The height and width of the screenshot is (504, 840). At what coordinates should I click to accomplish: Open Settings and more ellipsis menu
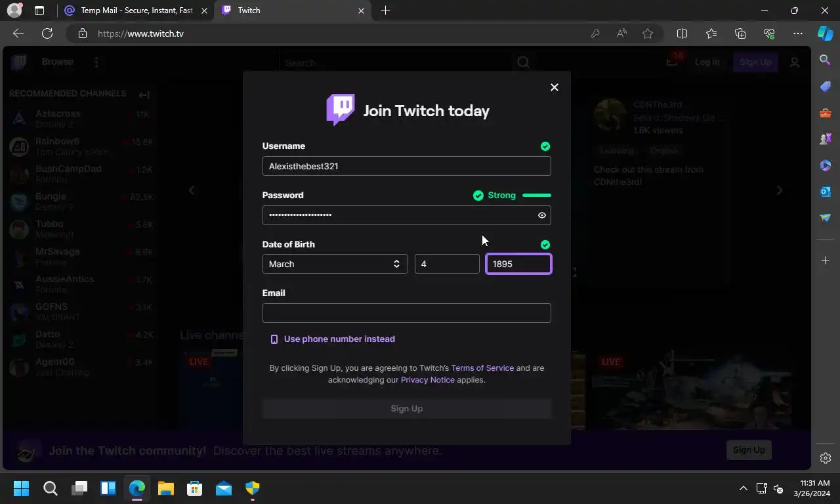click(x=798, y=33)
